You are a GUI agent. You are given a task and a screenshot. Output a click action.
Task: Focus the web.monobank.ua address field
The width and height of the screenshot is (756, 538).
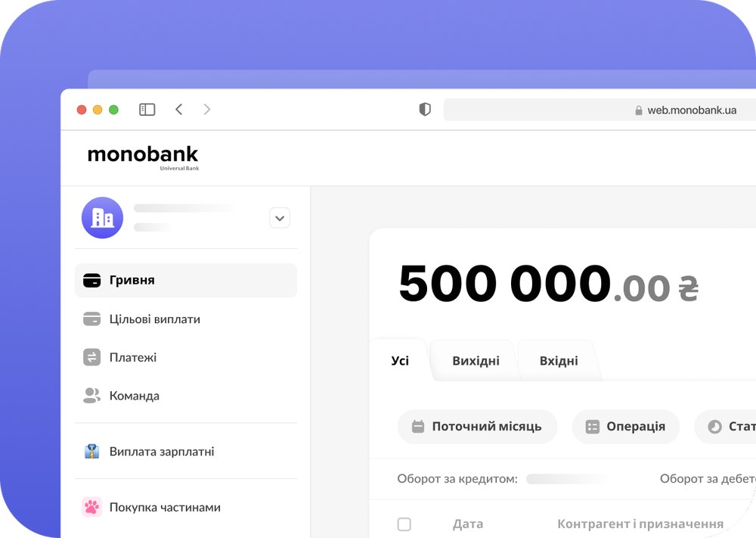600,110
